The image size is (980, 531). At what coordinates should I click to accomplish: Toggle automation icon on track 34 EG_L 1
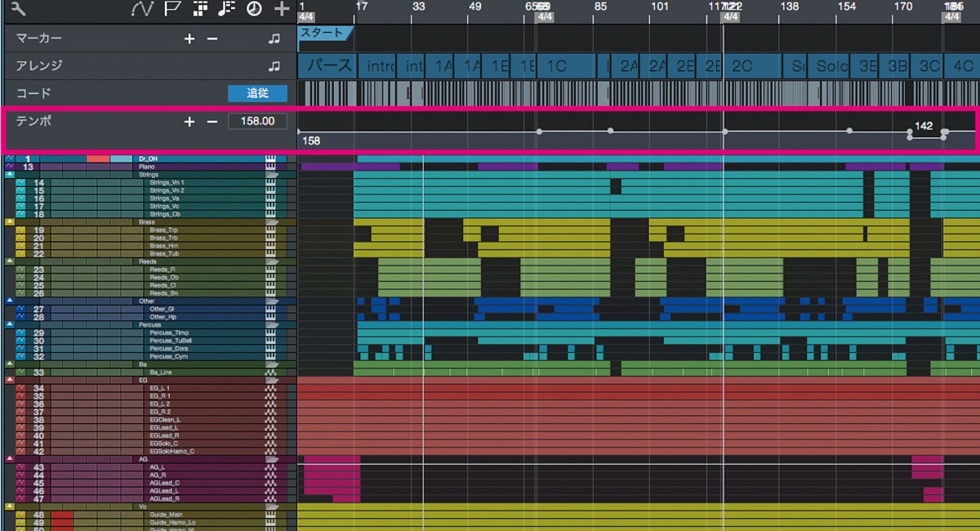(x=21, y=388)
